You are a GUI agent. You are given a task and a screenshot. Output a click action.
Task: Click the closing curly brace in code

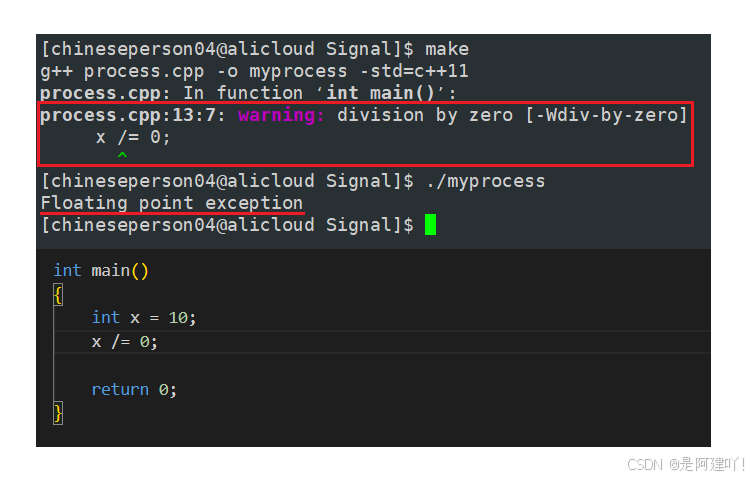58,413
